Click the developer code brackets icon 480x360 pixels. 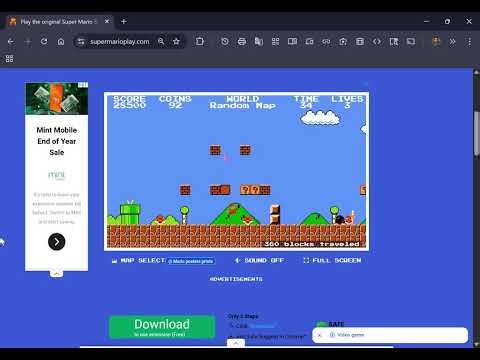(x=377, y=41)
